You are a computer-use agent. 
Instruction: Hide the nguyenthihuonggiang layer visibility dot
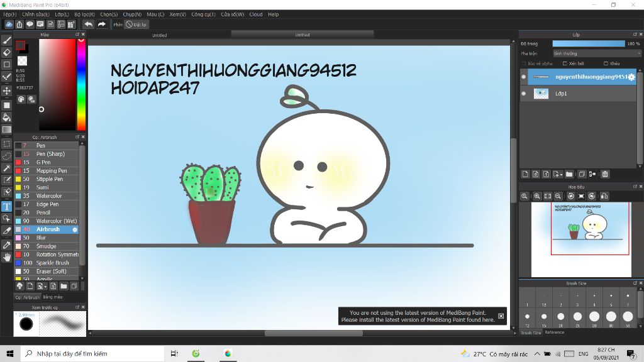[x=524, y=77]
